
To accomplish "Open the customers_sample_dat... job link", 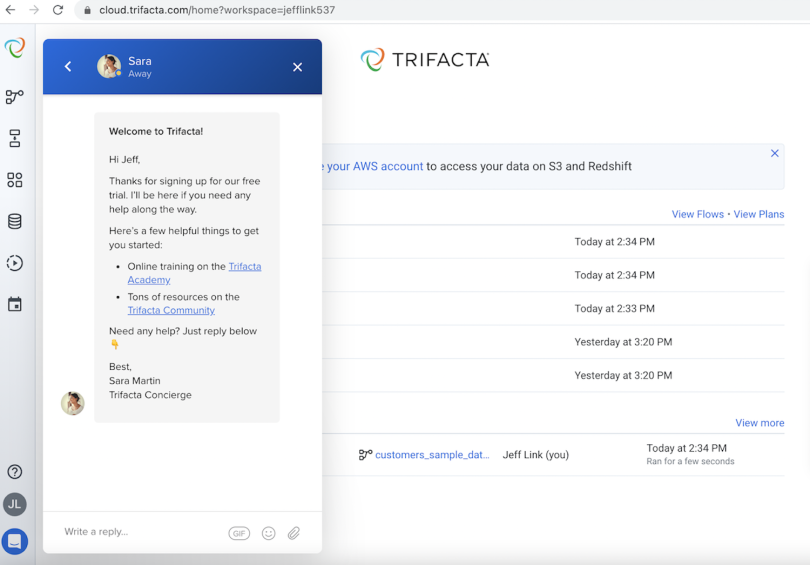I will pyautogui.click(x=432, y=455).
